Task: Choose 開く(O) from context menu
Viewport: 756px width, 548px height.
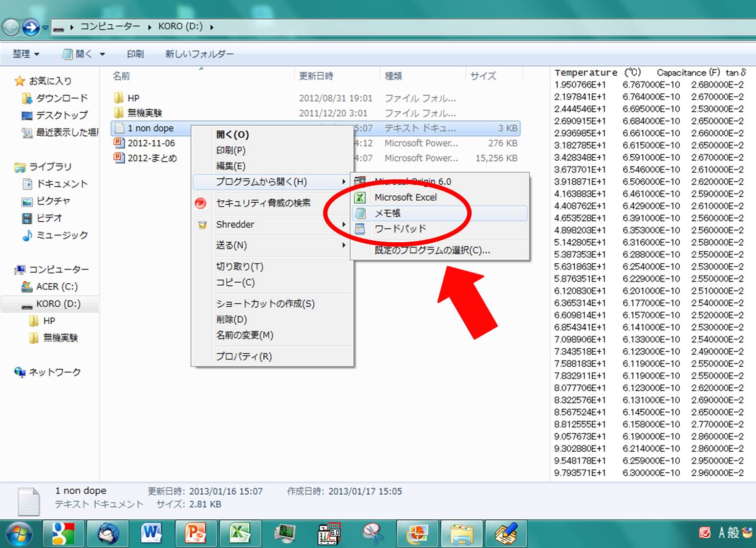Action: click(x=233, y=135)
